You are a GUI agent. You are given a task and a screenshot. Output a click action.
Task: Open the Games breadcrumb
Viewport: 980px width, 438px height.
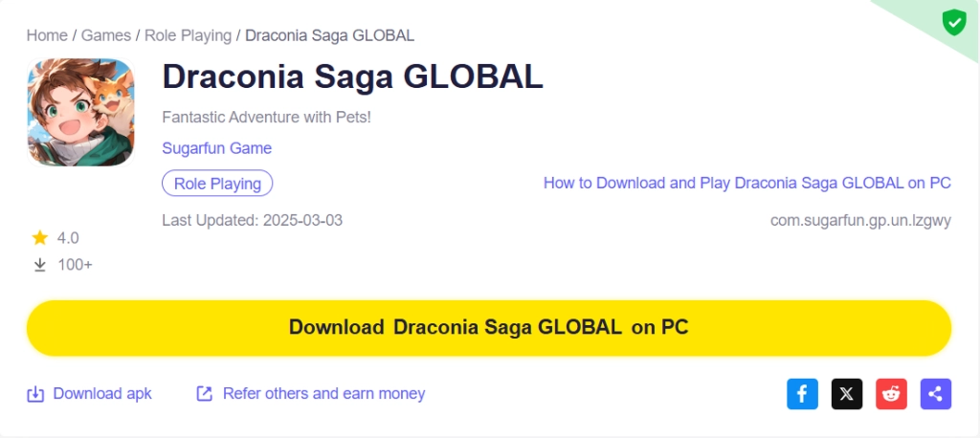(106, 35)
